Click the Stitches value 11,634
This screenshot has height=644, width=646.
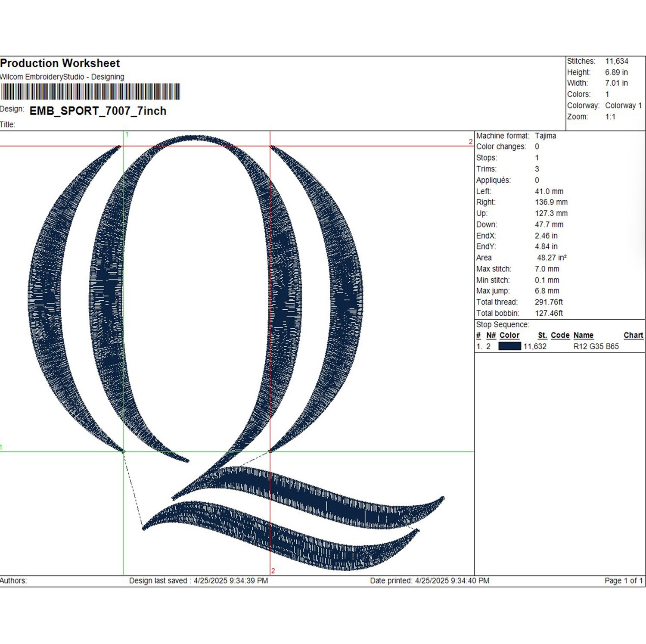tap(617, 61)
